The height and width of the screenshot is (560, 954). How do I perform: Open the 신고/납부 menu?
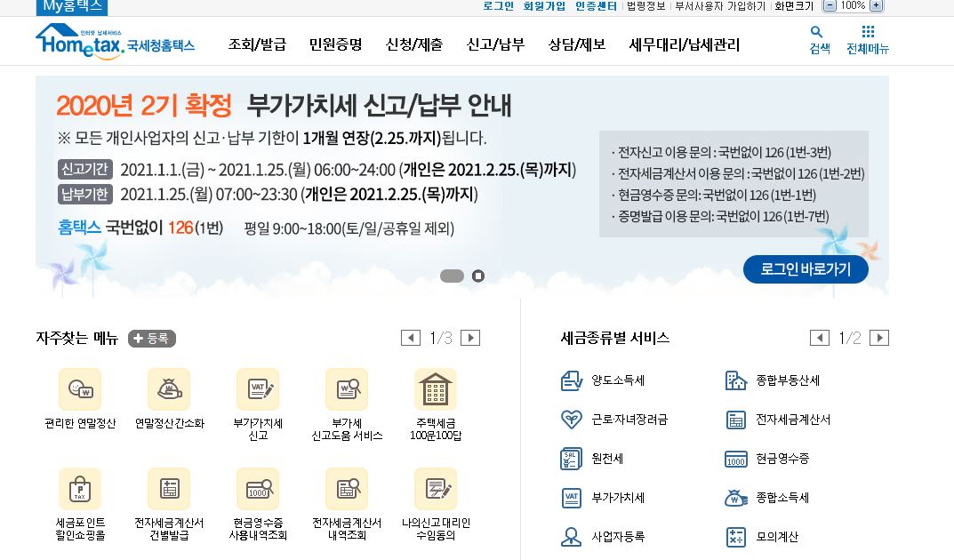pos(495,44)
